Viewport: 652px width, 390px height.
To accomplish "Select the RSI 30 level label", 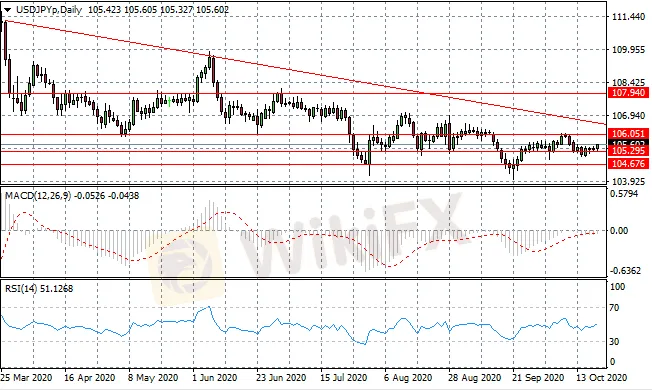I will (614, 341).
